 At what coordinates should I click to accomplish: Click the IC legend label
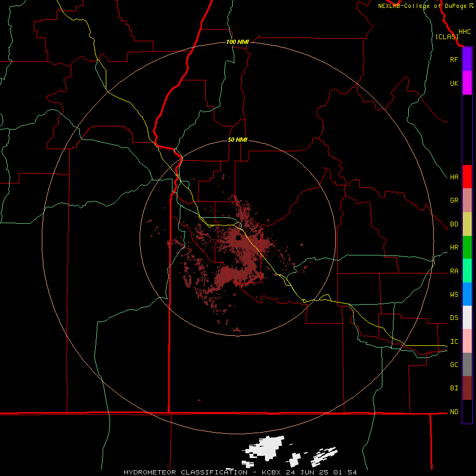pyautogui.click(x=454, y=341)
